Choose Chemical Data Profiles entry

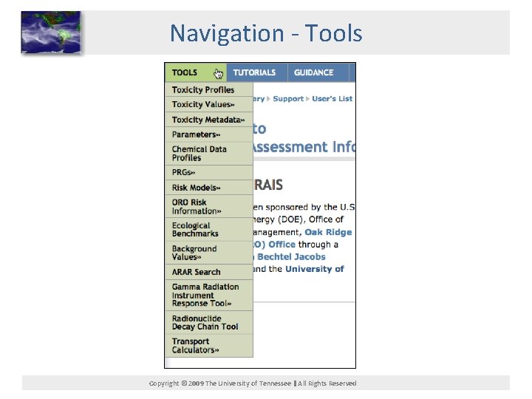click(x=209, y=154)
